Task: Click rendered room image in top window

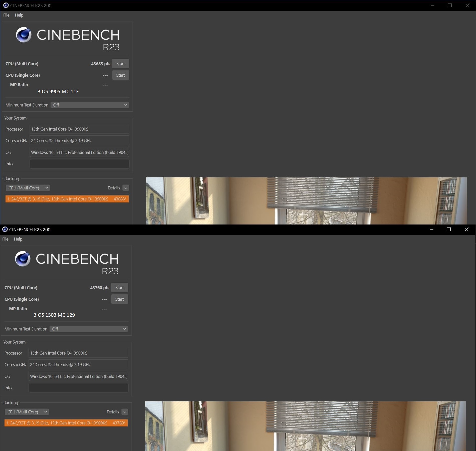Action: (306, 201)
